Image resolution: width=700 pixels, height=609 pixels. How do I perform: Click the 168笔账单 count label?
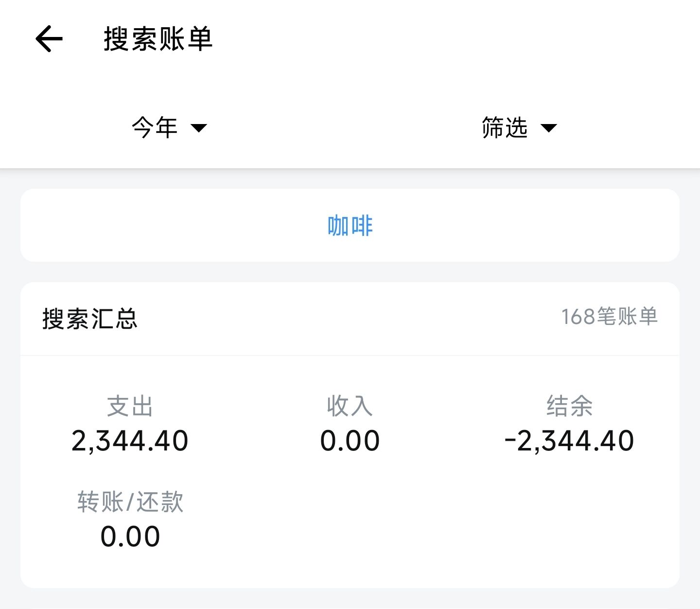coord(610,317)
